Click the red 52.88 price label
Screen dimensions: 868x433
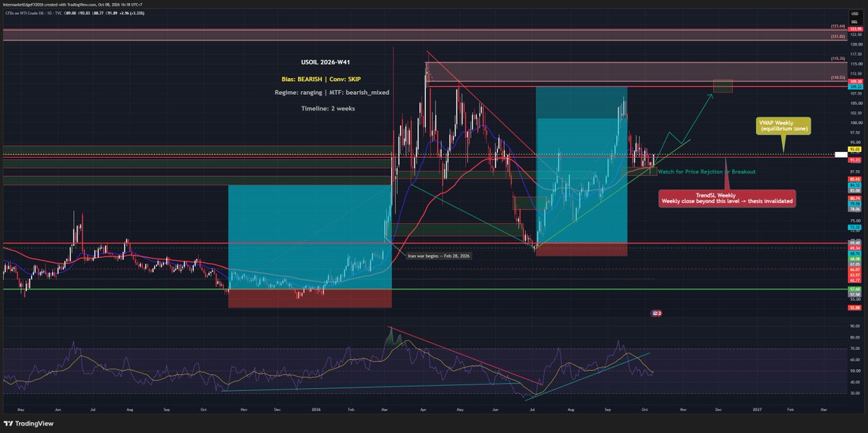(x=854, y=306)
